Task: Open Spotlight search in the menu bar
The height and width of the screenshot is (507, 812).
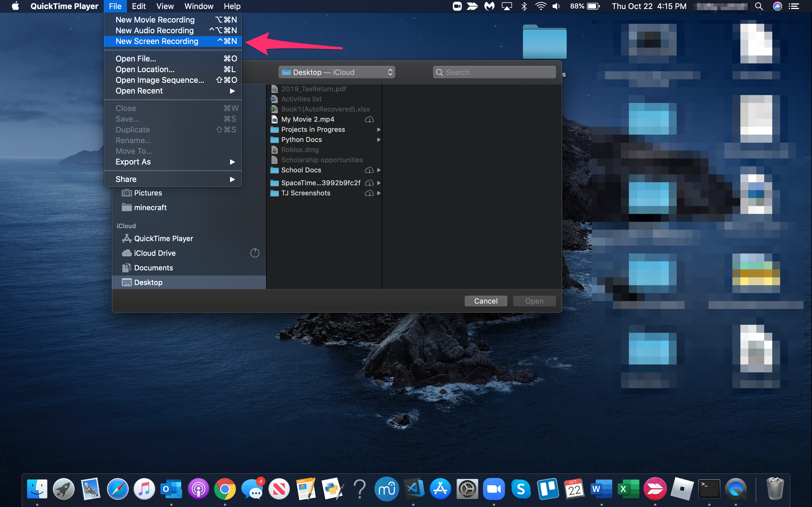Action: 759,6
